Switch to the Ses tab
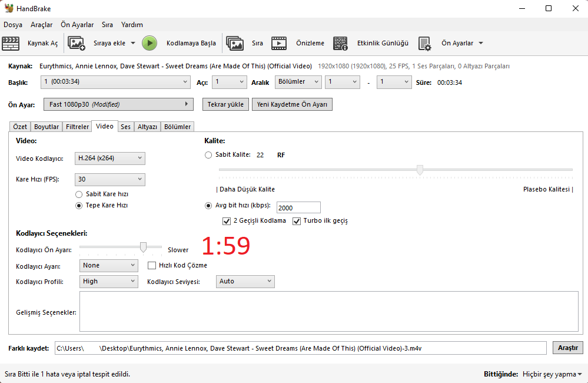The image size is (588, 383). tap(125, 127)
